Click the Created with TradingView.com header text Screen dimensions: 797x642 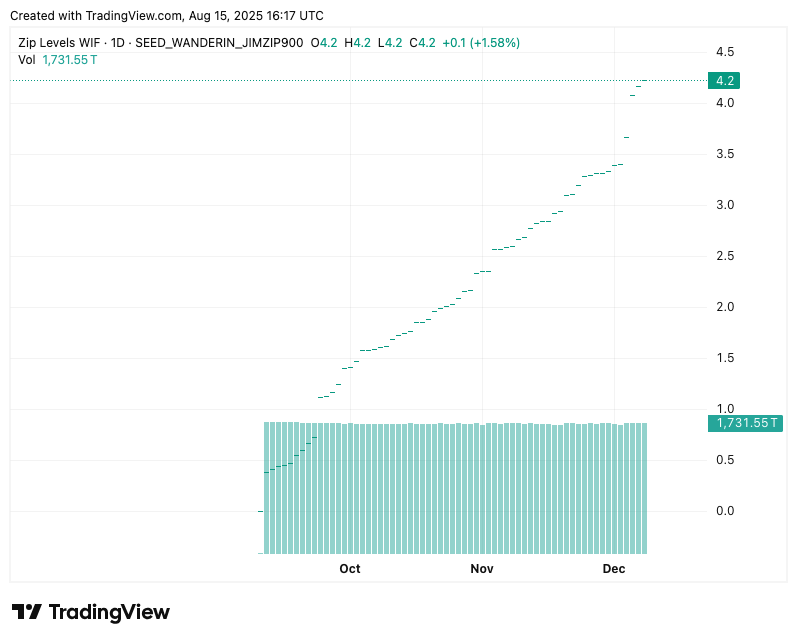pos(166,16)
